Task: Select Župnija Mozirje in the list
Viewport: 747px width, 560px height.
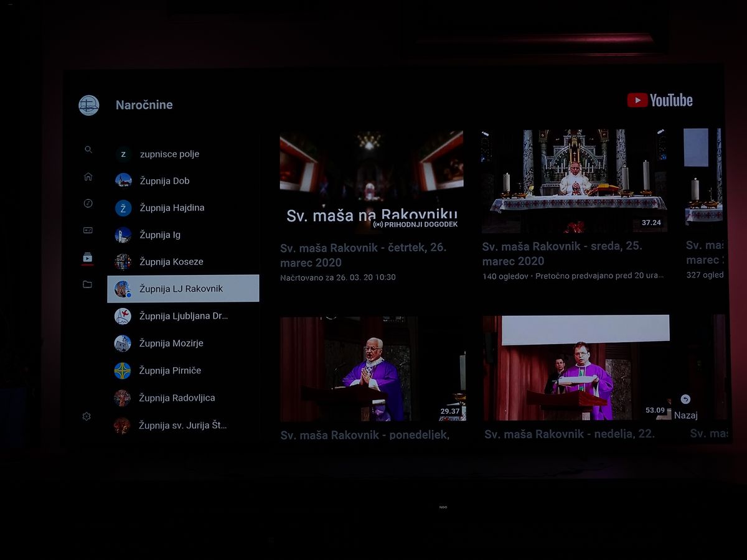Action: point(171,343)
